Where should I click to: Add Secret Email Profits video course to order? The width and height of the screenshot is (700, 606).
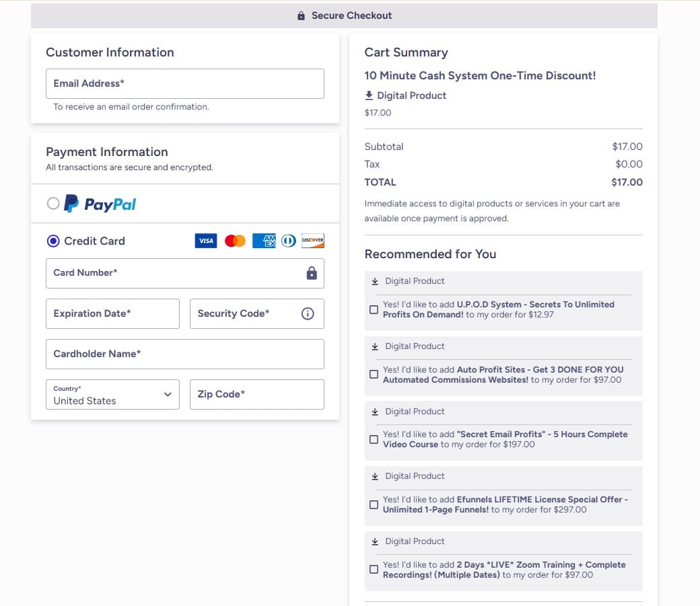point(374,439)
